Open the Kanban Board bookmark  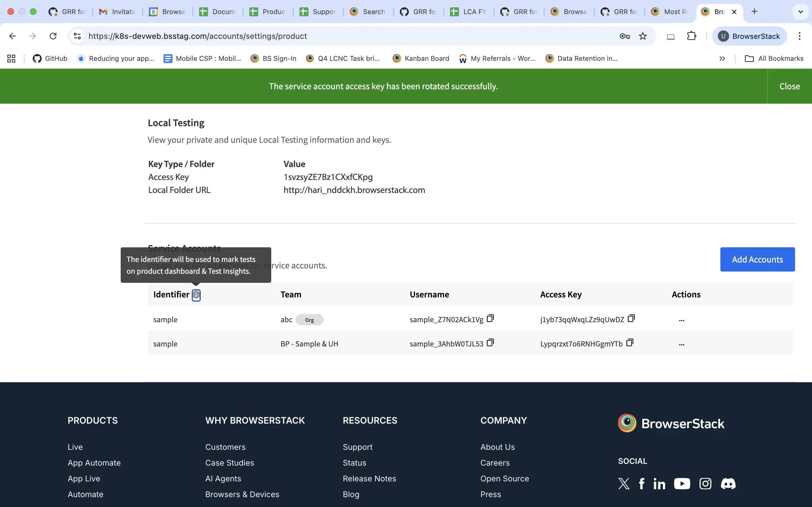[420, 58]
